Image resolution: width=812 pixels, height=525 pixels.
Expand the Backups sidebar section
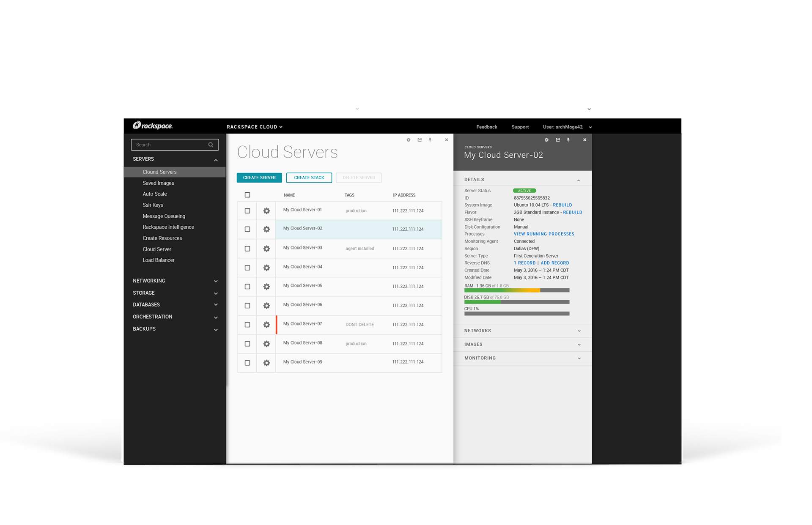(216, 330)
